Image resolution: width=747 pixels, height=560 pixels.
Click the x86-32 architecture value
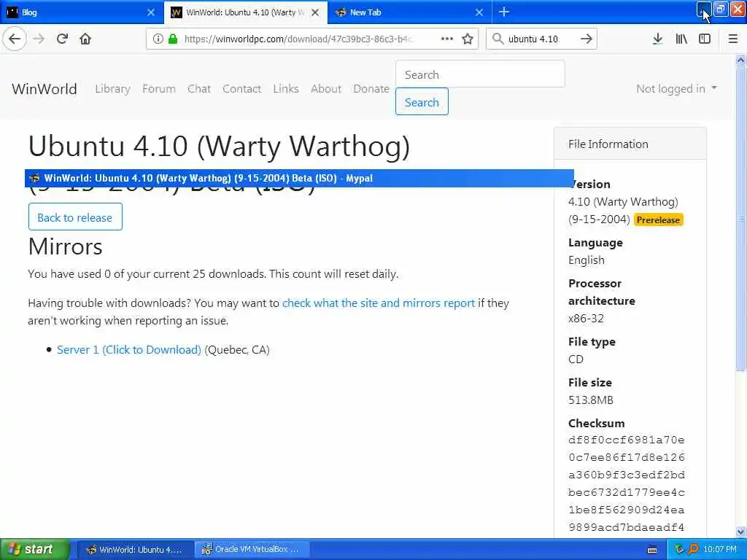586,319
